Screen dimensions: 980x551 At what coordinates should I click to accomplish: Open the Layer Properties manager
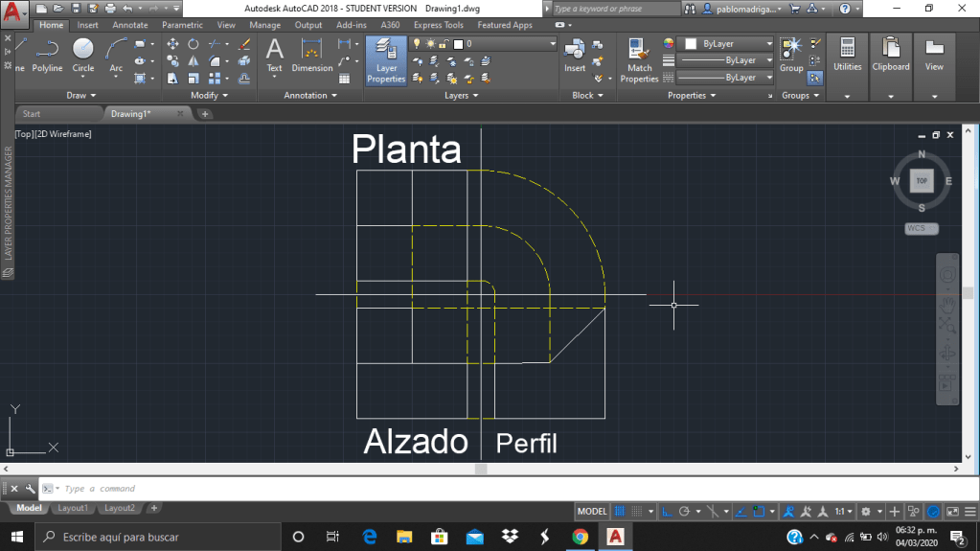pos(386,59)
